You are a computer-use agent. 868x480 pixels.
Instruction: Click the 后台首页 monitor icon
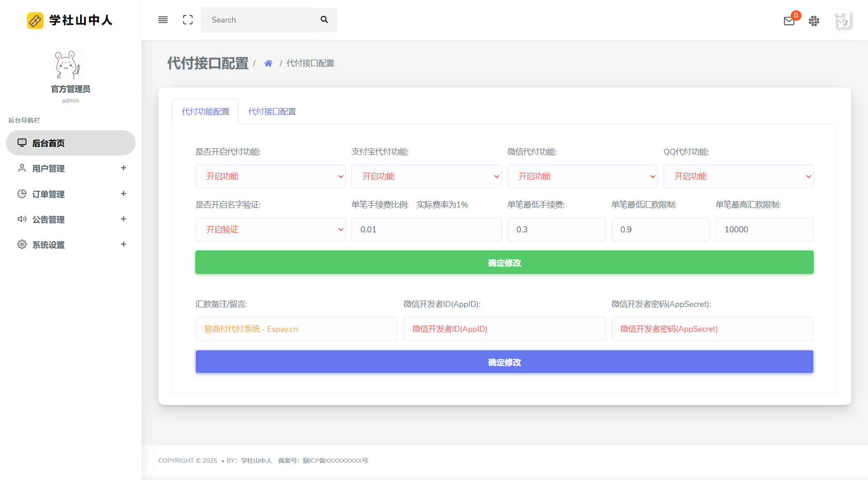point(22,142)
